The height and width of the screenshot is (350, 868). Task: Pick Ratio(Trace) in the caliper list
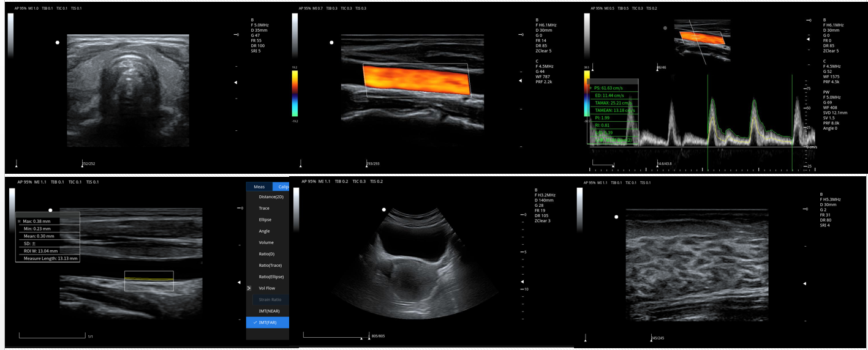(270, 265)
